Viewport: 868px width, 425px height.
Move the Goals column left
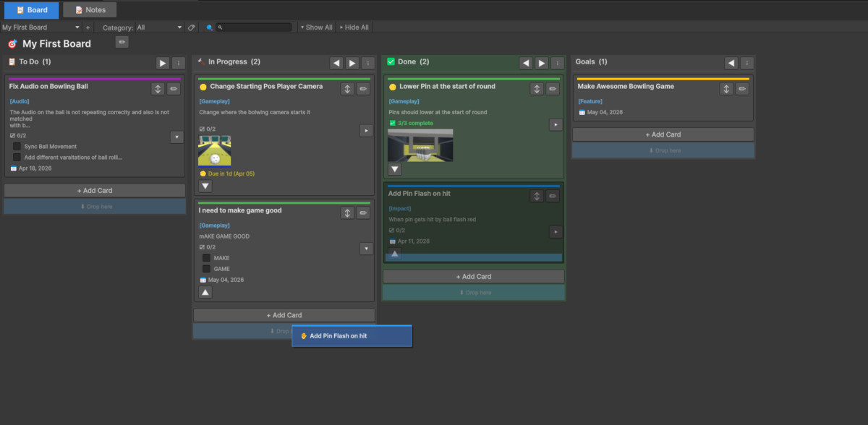coord(731,63)
